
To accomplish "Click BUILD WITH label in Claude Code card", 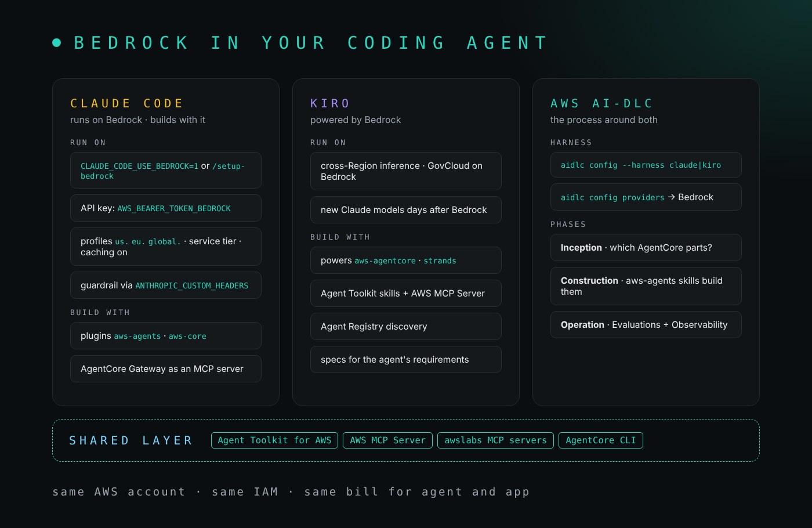I will pos(100,313).
